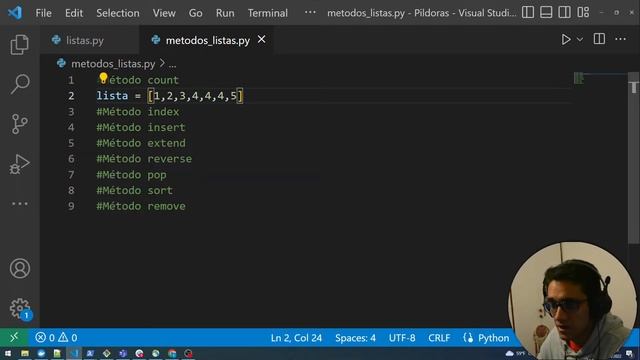
Task: Click on 'lista' variable in line 2
Action: (x=112, y=96)
